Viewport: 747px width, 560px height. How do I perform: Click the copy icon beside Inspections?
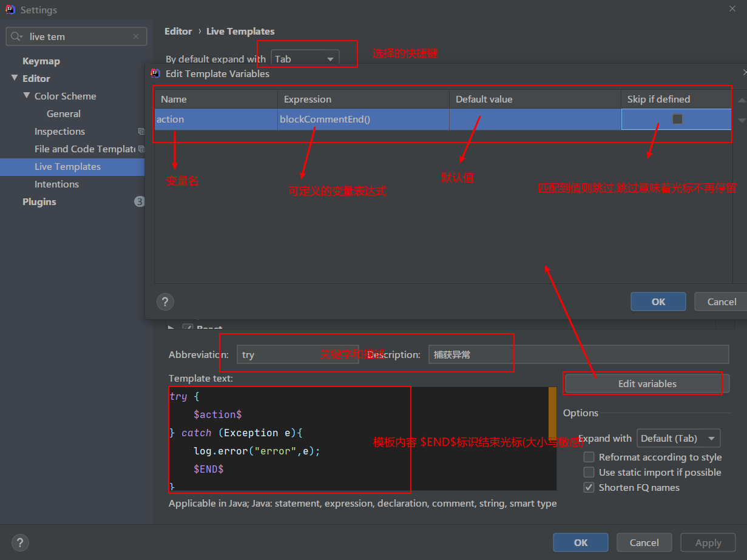coord(141,131)
